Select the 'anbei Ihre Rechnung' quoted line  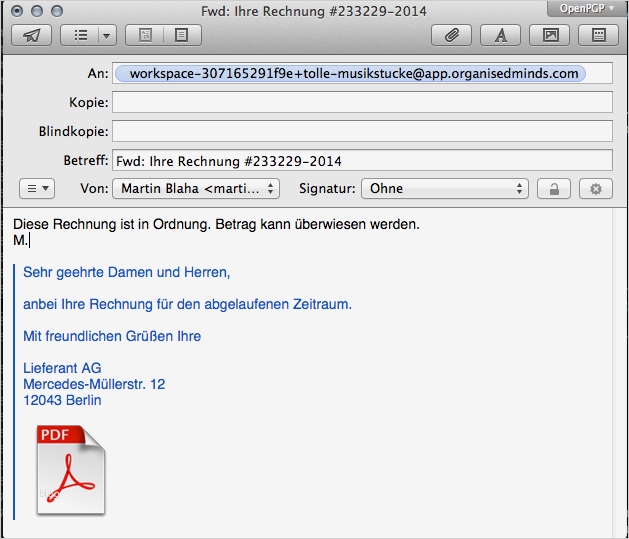coord(187,304)
